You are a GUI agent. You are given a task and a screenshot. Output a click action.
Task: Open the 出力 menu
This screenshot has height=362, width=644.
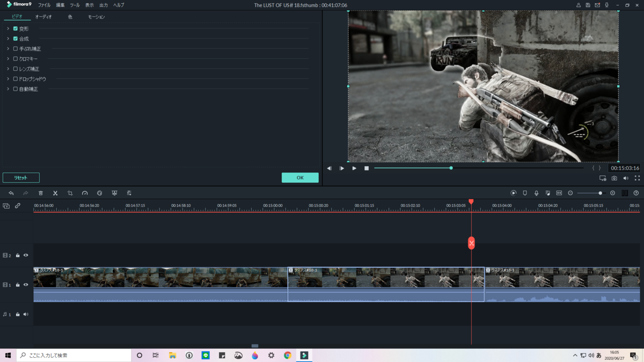pos(104,5)
